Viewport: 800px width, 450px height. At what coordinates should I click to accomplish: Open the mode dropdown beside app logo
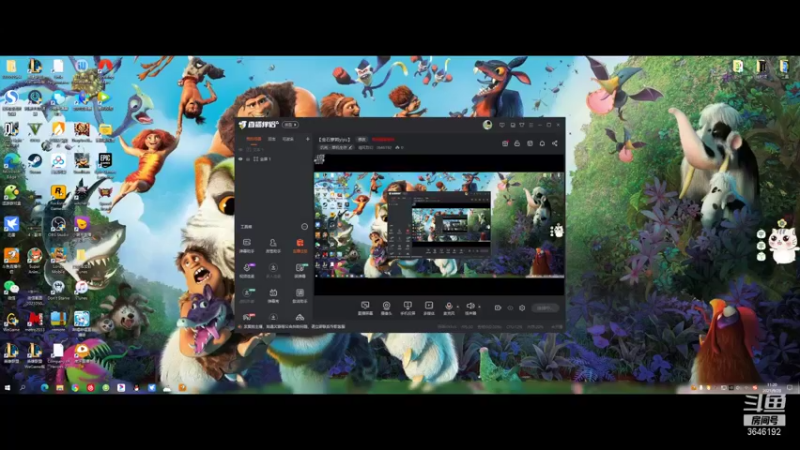point(290,124)
